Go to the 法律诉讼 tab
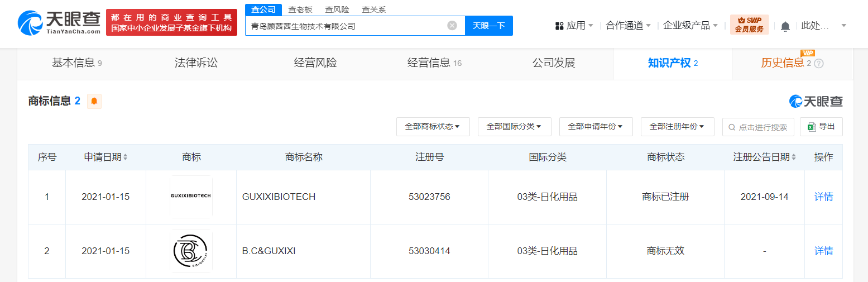 [196, 63]
